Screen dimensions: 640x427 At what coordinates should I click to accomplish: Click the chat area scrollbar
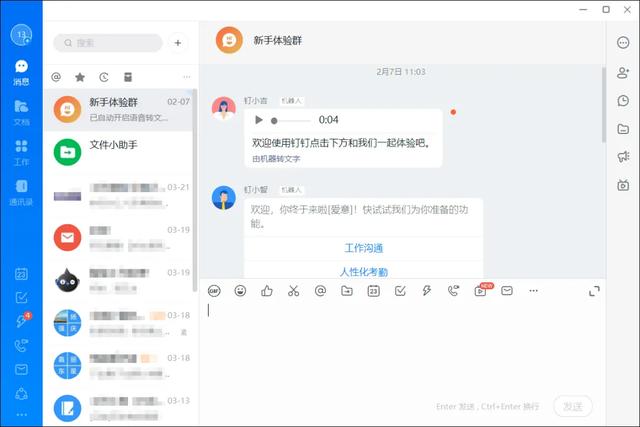pos(603,105)
